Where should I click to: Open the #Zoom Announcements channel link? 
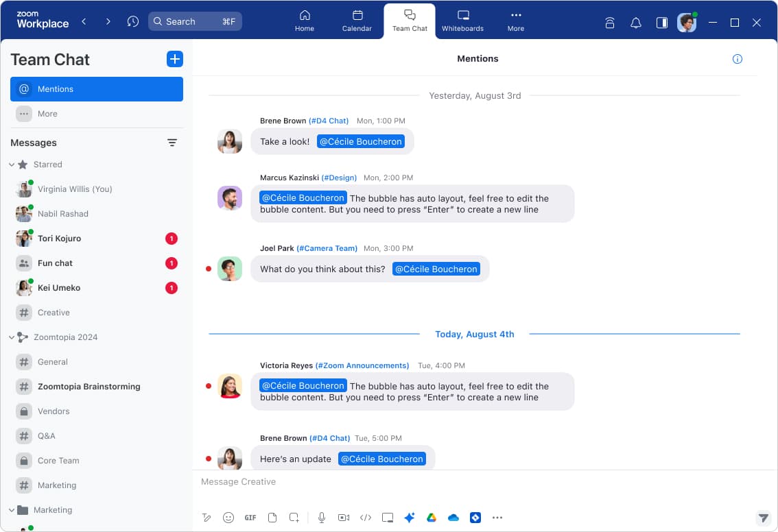tap(362, 365)
